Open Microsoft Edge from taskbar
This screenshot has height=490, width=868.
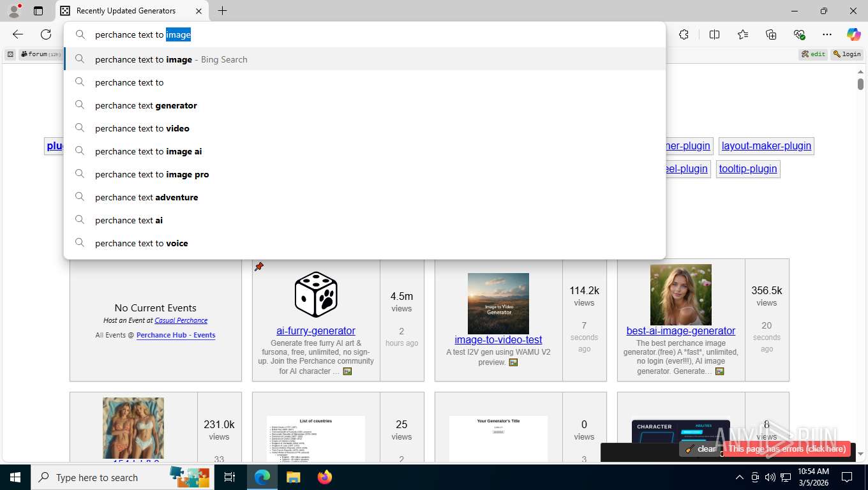pos(262,477)
